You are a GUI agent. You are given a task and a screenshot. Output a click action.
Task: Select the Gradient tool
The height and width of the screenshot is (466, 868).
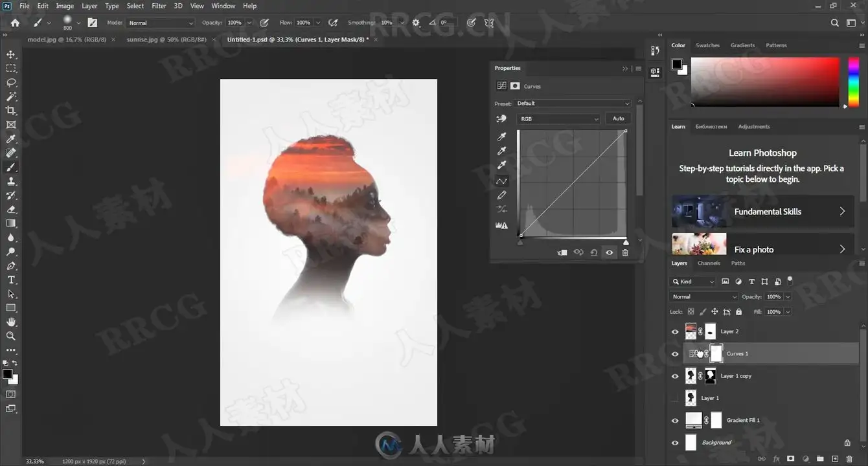[x=11, y=223]
